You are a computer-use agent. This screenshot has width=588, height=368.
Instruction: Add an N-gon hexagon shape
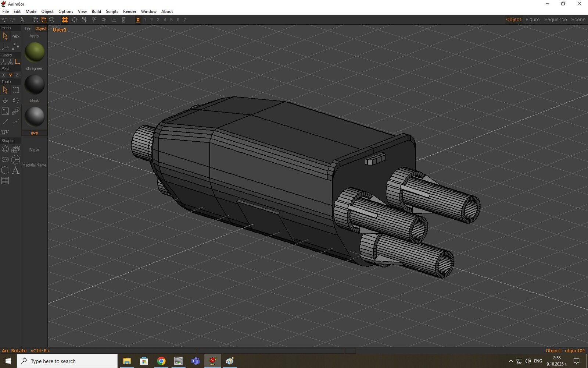[x=5, y=170]
